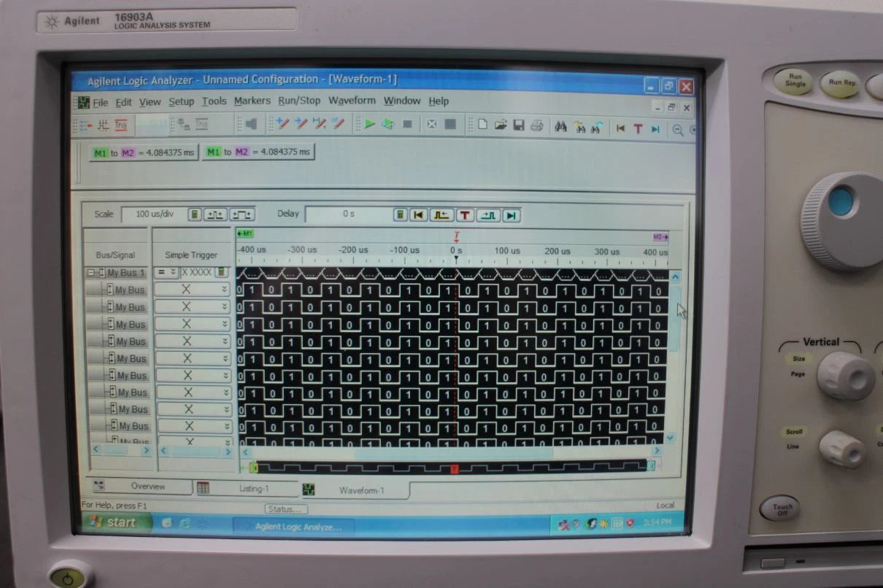Click inside the Delay input field

click(x=350, y=214)
